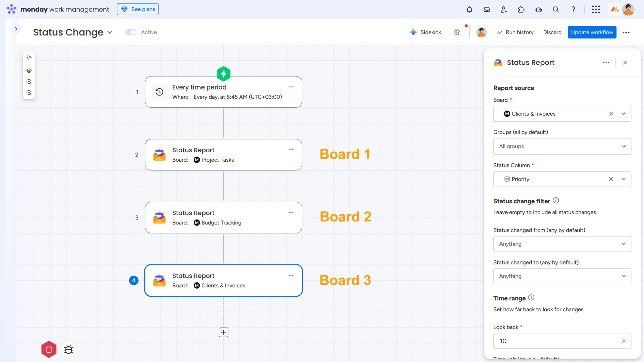The image size is (644, 362).
Task: Click the green lightning trigger badge
Action: pos(223,74)
